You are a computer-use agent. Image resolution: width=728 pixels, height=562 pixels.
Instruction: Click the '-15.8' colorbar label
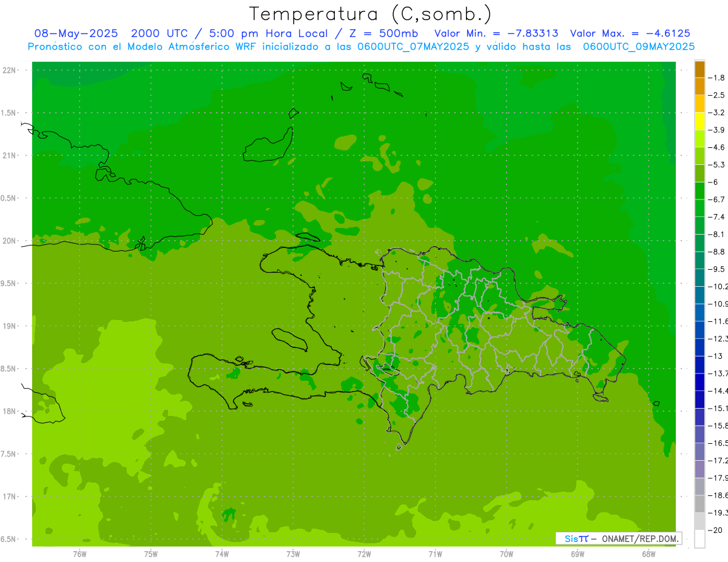[x=718, y=426]
